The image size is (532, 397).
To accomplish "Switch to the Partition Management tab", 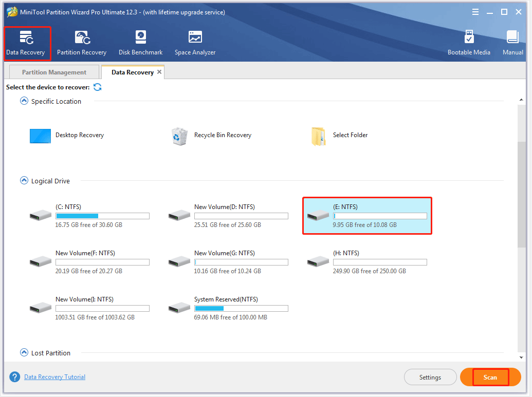I will pos(54,72).
